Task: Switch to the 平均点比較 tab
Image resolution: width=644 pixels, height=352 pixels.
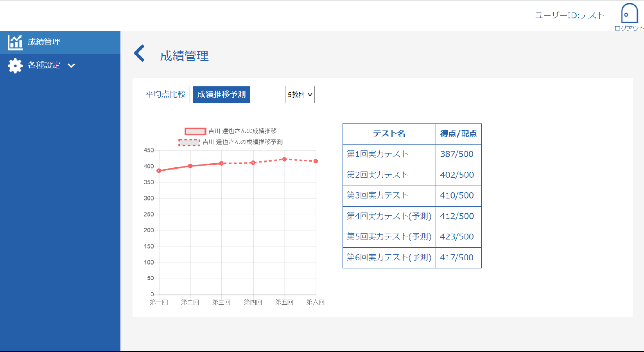Action: (165, 95)
